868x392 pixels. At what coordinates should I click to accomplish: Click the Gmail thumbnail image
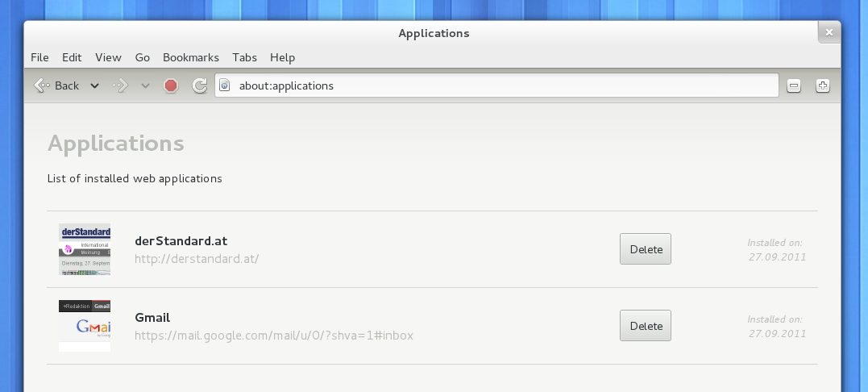85,326
